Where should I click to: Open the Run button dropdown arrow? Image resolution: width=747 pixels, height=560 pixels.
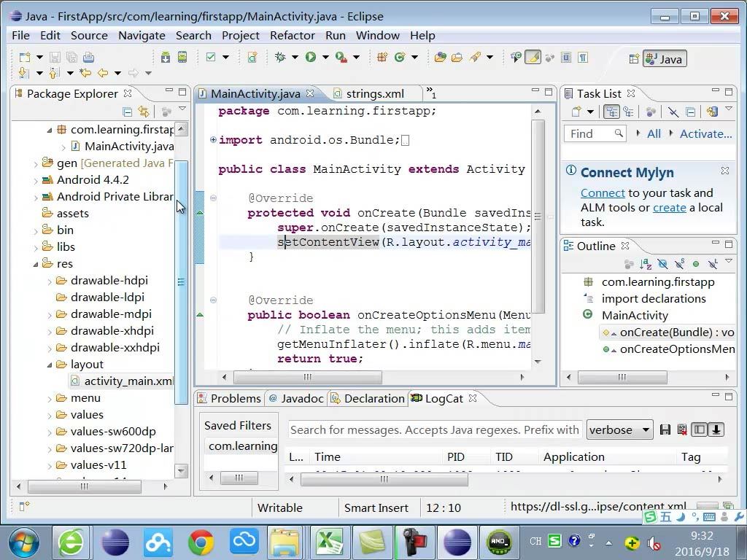(325, 58)
